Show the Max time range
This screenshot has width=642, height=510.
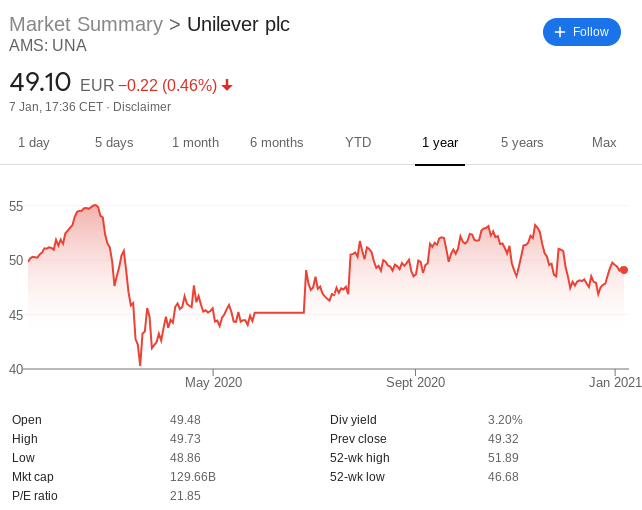[x=604, y=142]
